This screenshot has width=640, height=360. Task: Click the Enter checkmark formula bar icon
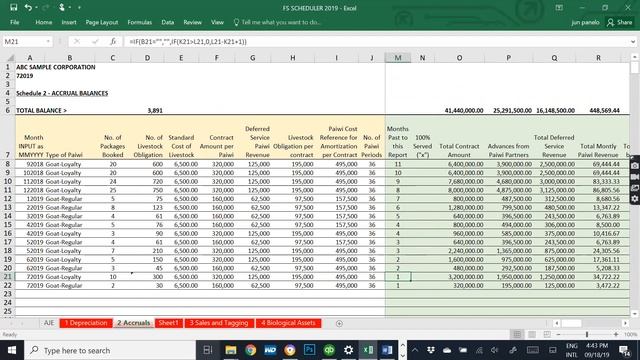coord(95,42)
